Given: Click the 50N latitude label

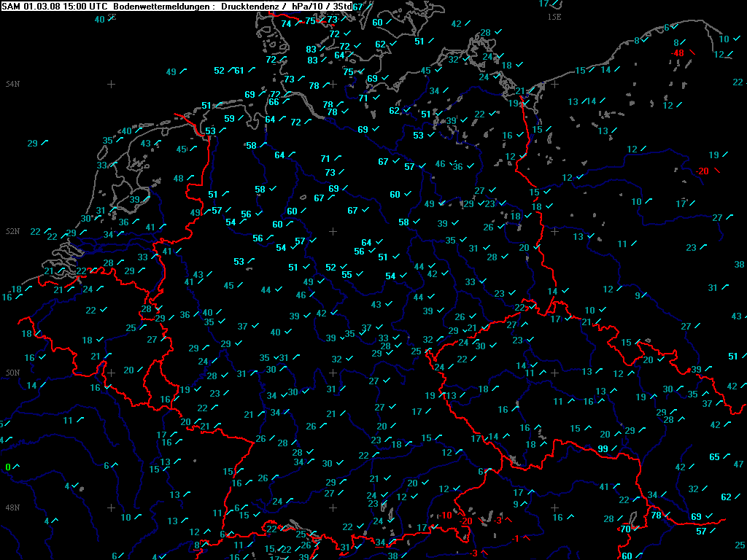Looking at the screenshot, I should [x=12, y=373].
